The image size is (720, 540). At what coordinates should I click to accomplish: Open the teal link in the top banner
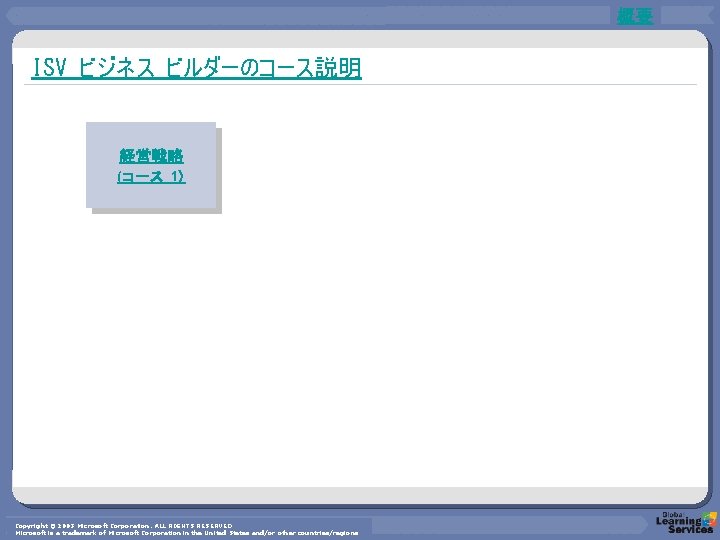tap(635, 16)
